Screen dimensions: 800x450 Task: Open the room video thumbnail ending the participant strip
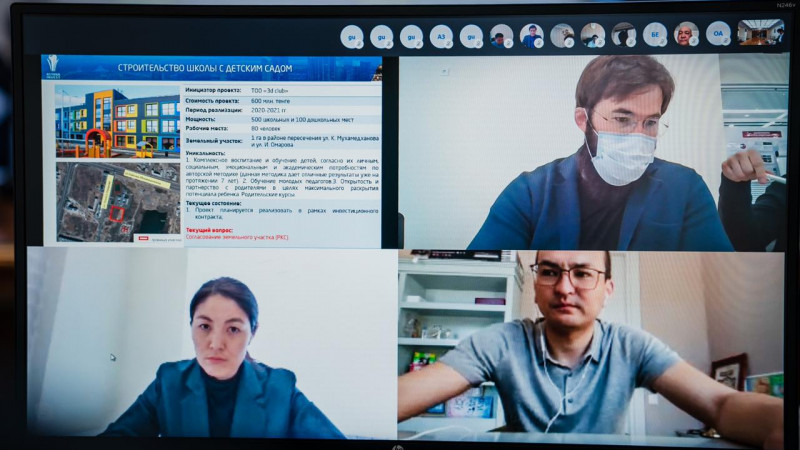click(x=760, y=33)
